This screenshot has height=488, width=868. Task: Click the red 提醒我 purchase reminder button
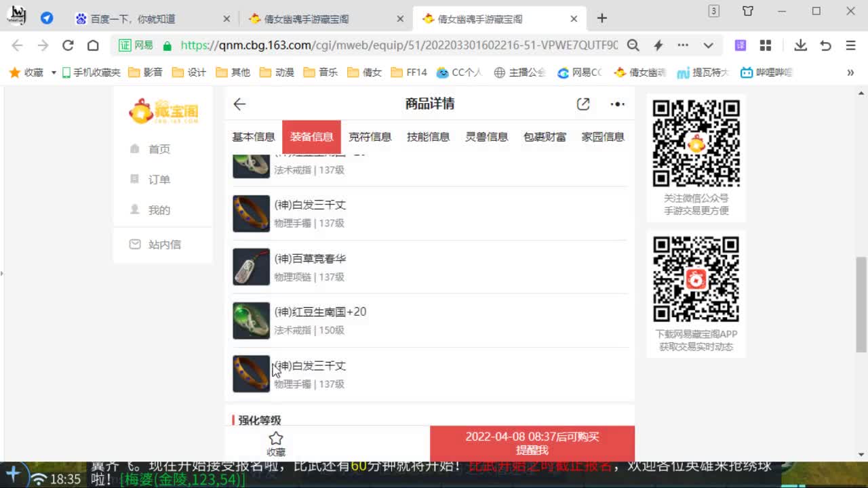point(532,443)
